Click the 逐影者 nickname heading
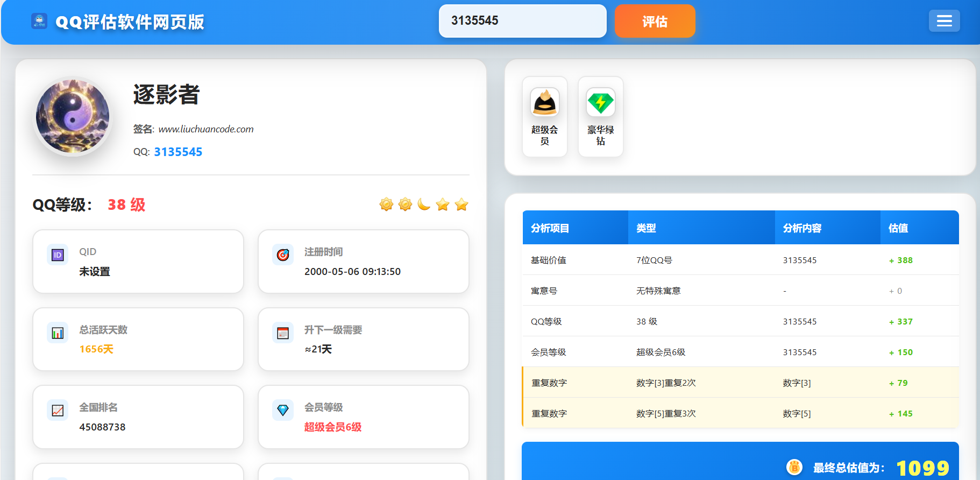Viewport: 980px width, 480px height. click(x=167, y=95)
